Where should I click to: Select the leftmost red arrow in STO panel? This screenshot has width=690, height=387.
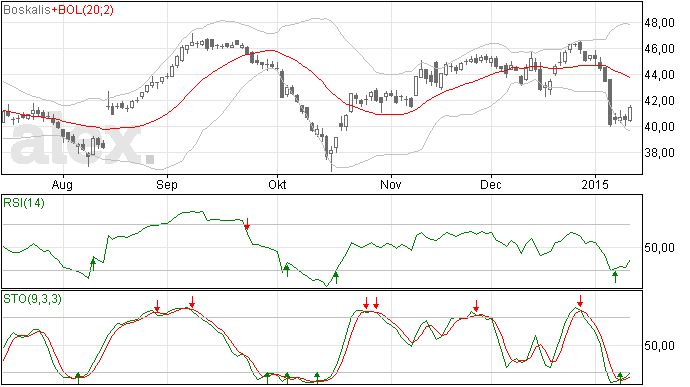coord(157,306)
